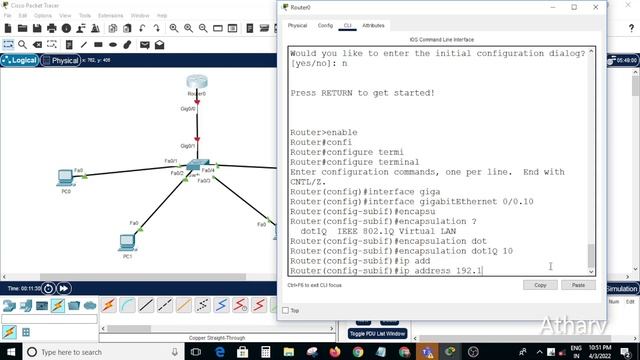Image resolution: width=640 pixels, height=360 pixels.
Task: Pick the Phone dotted cable
Action: coord(202,305)
